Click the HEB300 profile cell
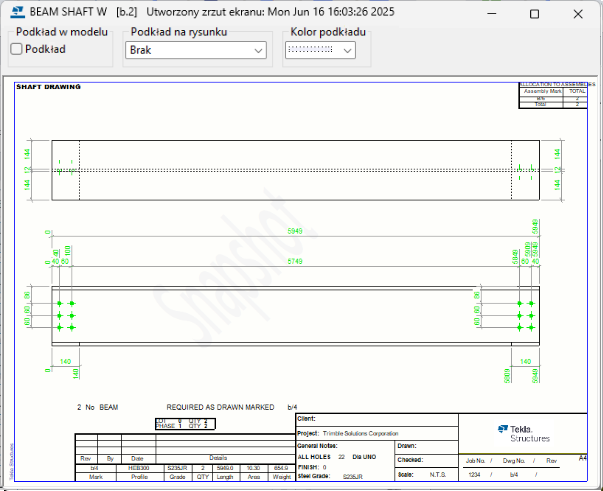The height and width of the screenshot is (491, 603). coord(139,468)
